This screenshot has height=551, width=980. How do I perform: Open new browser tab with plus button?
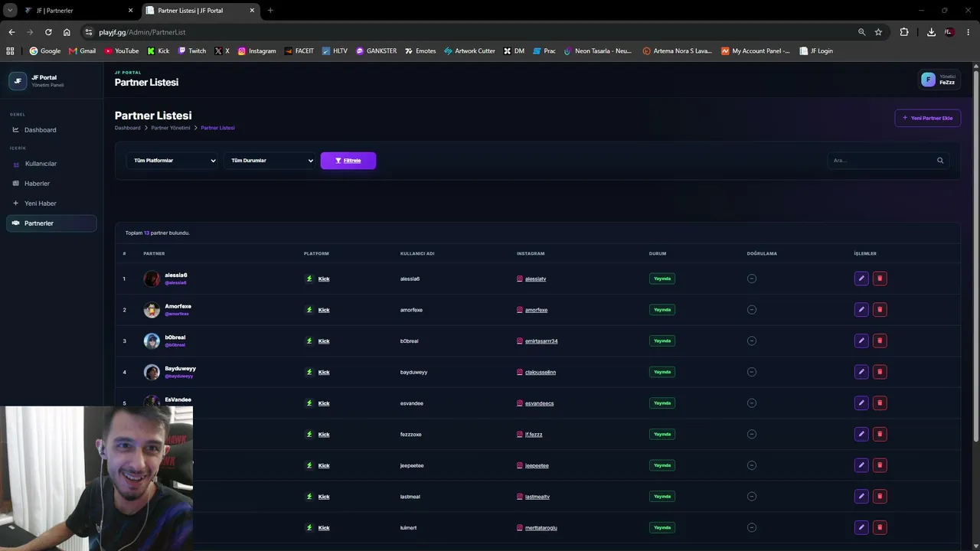tap(270, 11)
